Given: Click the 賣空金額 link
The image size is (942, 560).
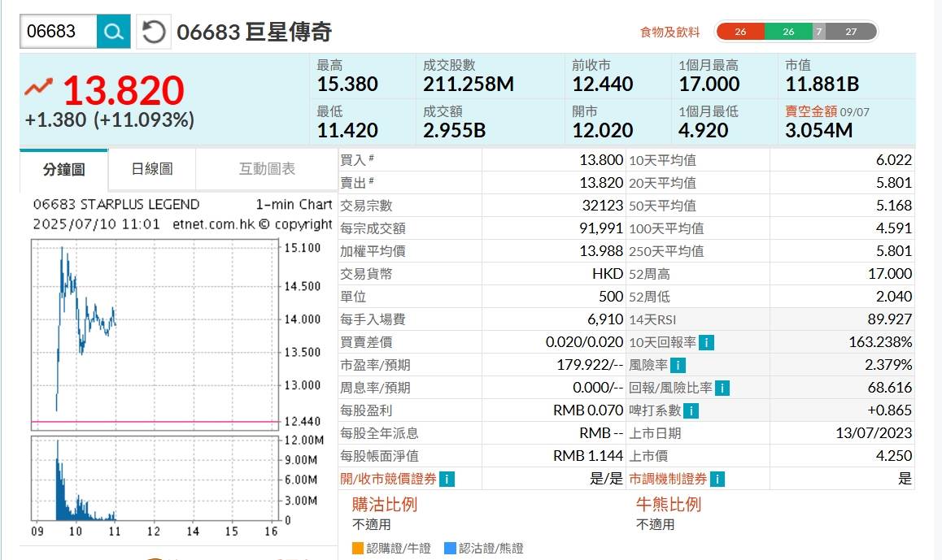Looking at the screenshot, I should coord(810,111).
